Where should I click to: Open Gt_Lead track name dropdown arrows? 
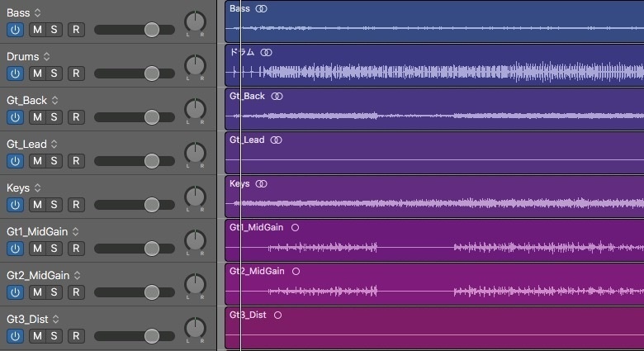[54, 145]
